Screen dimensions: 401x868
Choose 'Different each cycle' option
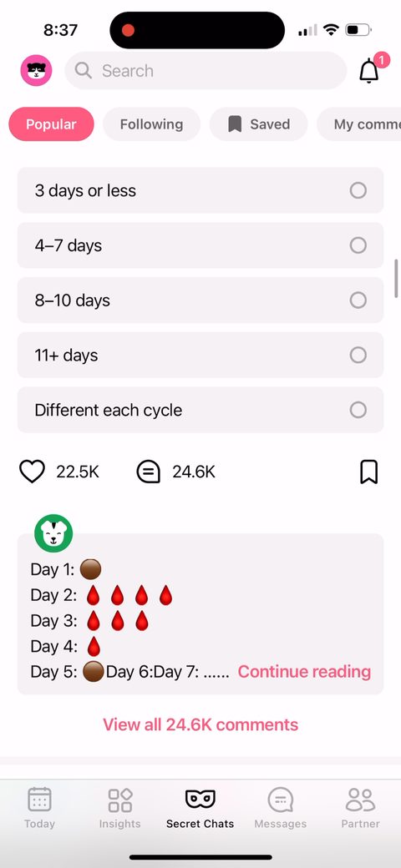pos(200,410)
